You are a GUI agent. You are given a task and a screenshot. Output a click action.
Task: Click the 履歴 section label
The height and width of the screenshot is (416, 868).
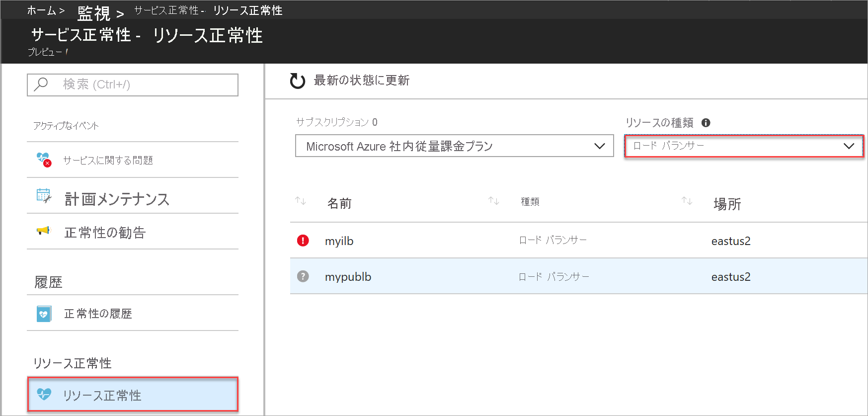pyautogui.click(x=48, y=282)
